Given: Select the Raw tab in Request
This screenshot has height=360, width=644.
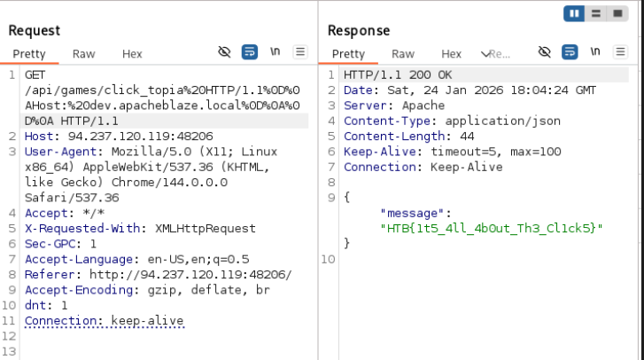Looking at the screenshot, I should (84, 54).
